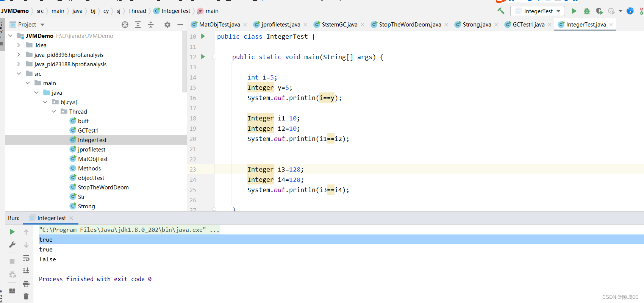Viewport: 644px width, 303px height.
Task: Click Project panel vertical scrollbar
Action: click(x=184, y=62)
